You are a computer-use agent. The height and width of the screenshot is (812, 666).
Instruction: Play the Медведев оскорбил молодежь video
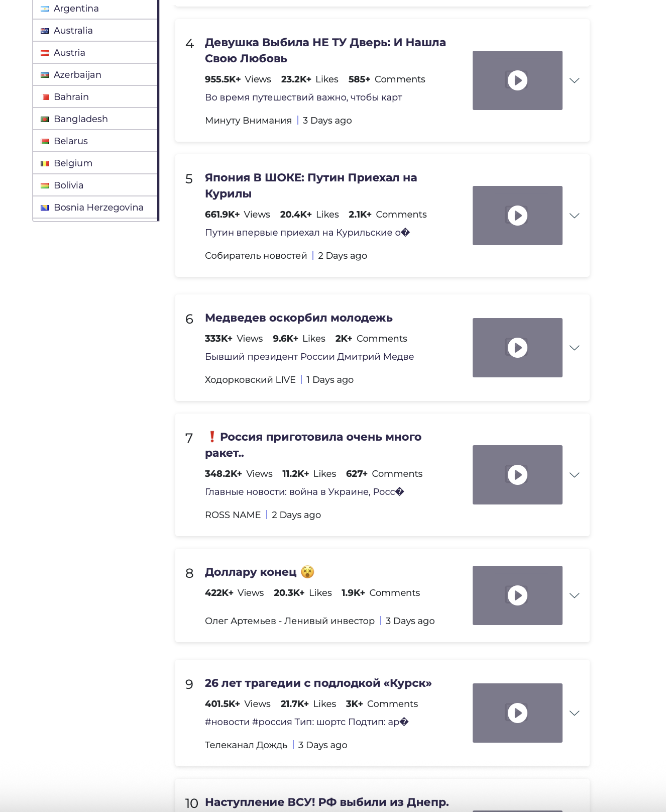(x=517, y=348)
